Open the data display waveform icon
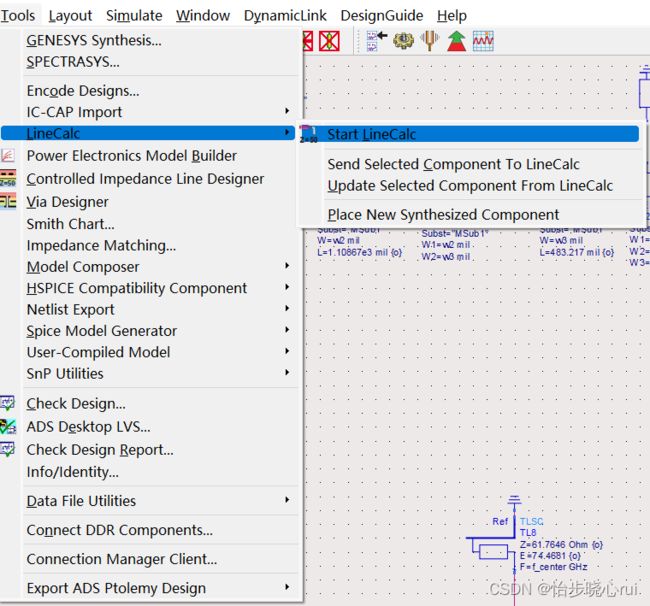The image size is (650, 606). pos(483,41)
